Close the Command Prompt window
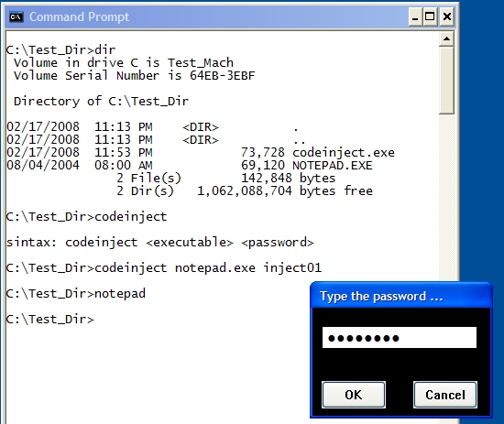Image resolution: width=504 pixels, height=424 pixels. point(447,16)
